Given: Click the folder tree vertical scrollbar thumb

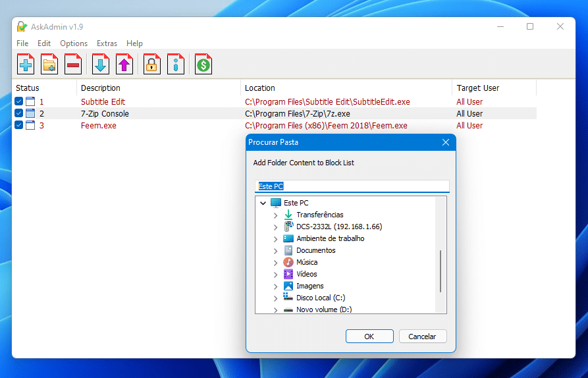Looking at the screenshot, I should (441, 271).
